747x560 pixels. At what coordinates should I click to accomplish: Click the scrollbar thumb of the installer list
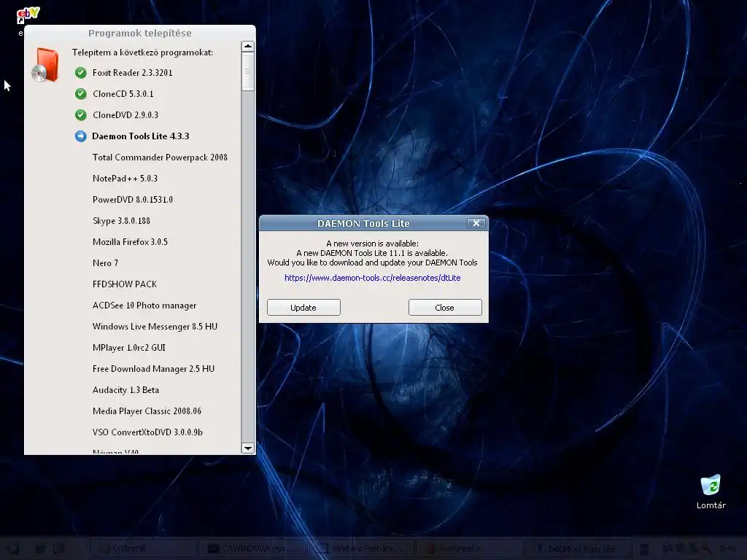click(x=248, y=71)
